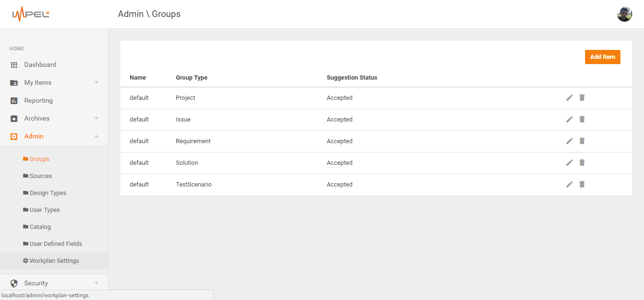Viewport: 644px width, 300px height.
Task: Edit the Requirement group entry
Action: click(570, 141)
